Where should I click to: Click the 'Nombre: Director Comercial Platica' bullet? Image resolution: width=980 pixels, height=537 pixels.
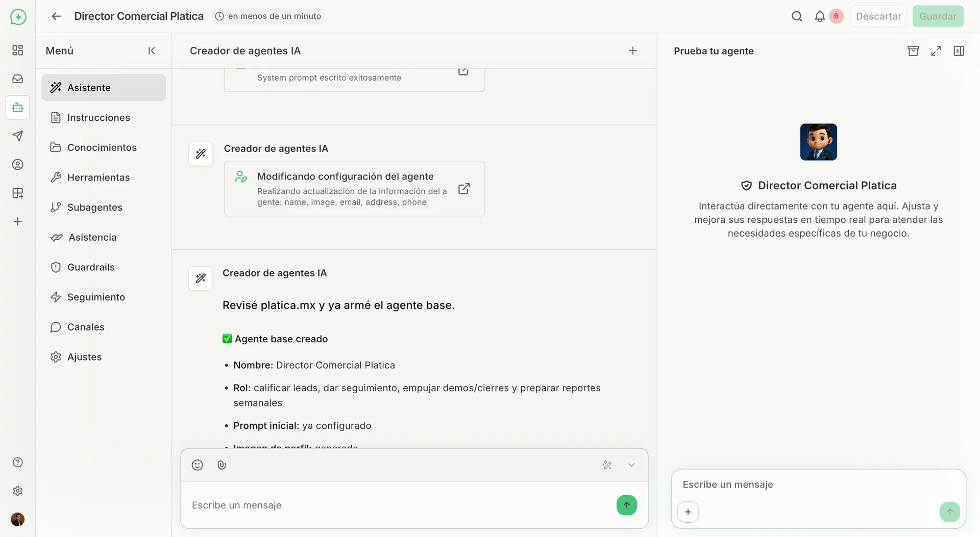[x=314, y=365]
